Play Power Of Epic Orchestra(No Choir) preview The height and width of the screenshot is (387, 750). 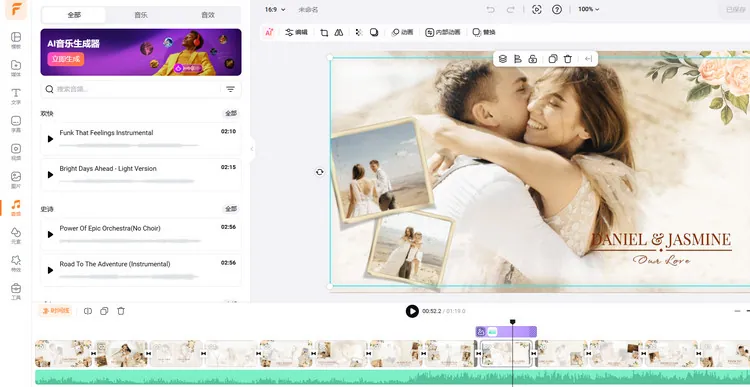pyautogui.click(x=50, y=234)
